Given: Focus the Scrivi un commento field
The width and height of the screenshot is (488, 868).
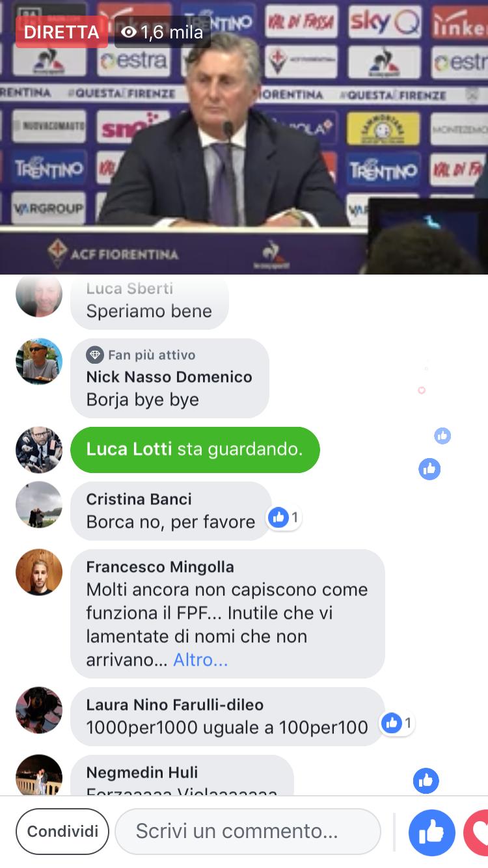Looking at the screenshot, I should coord(248,832).
